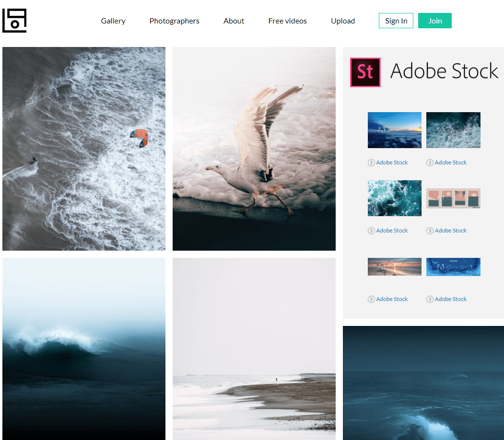
Task: Open the Gallery menu item
Action: click(113, 21)
